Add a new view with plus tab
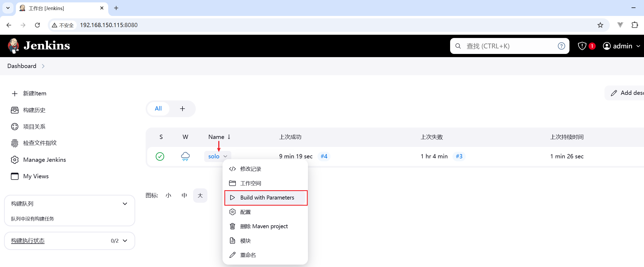 (x=182, y=109)
